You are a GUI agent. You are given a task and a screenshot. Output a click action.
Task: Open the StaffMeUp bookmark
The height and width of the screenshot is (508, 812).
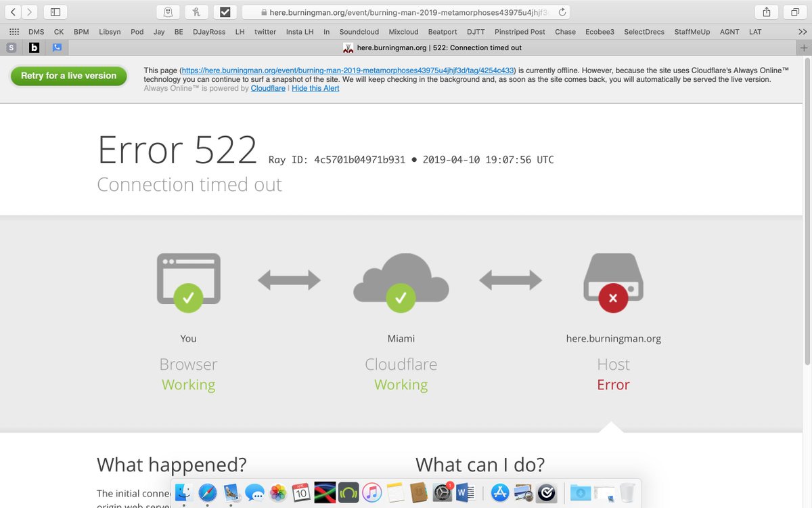pos(692,32)
